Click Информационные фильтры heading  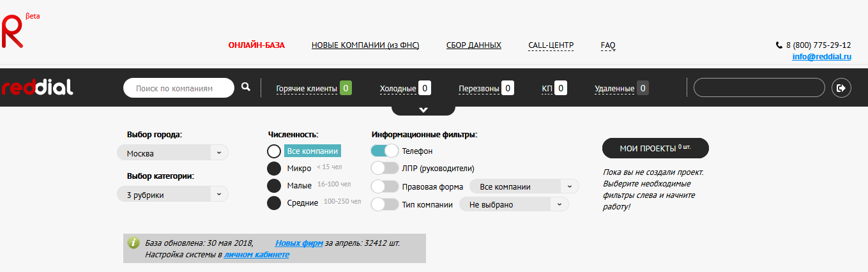point(424,135)
